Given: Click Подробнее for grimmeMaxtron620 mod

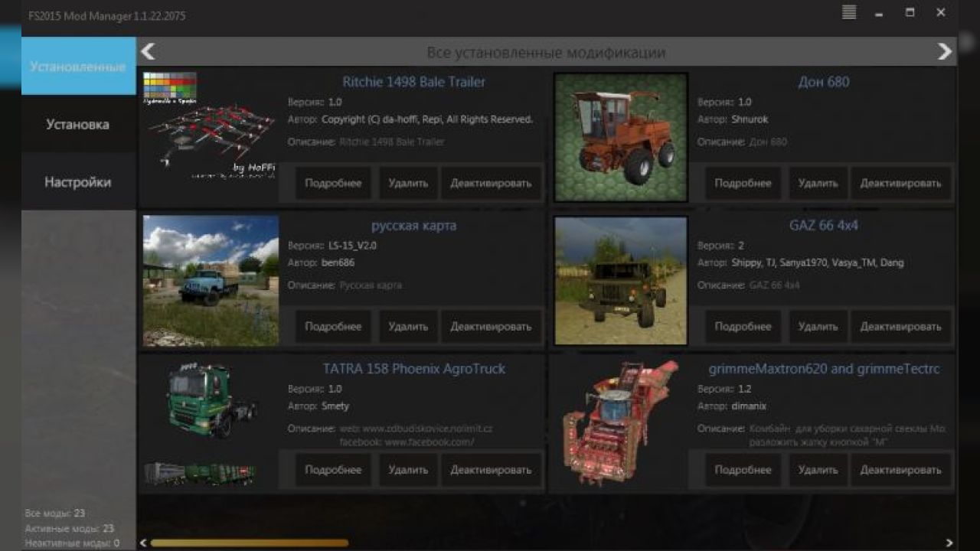Looking at the screenshot, I should pyautogui.click(x=743, y=470).
